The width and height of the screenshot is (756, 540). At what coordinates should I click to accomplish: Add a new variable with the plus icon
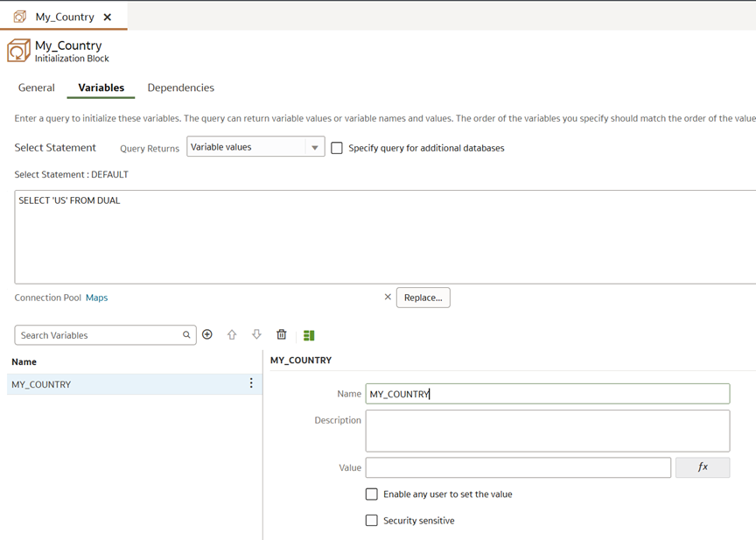click(207, 334)
